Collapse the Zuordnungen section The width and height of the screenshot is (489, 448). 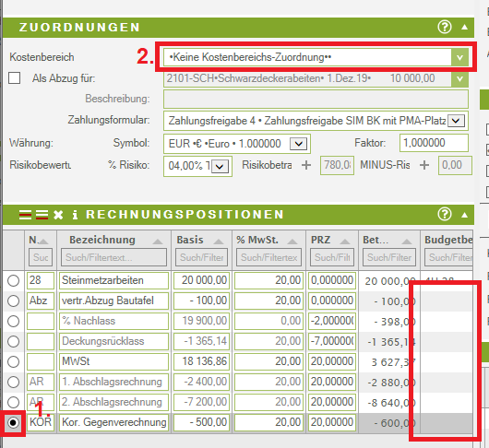[x=464, y=27]
